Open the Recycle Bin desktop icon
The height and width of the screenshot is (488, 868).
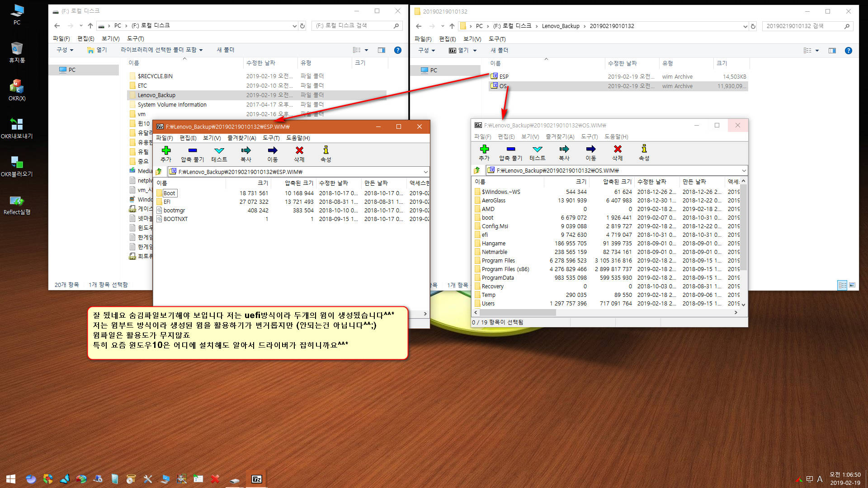click(x=17, y=52)
